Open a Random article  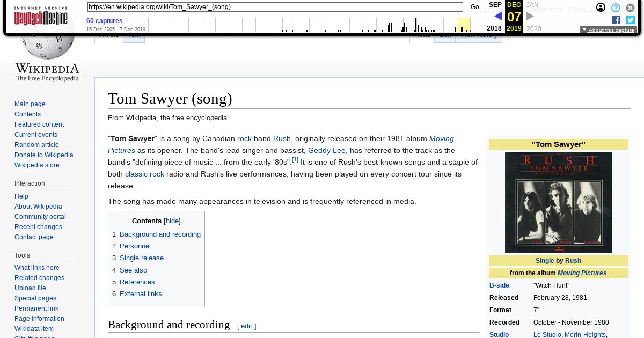coord(36,145)
